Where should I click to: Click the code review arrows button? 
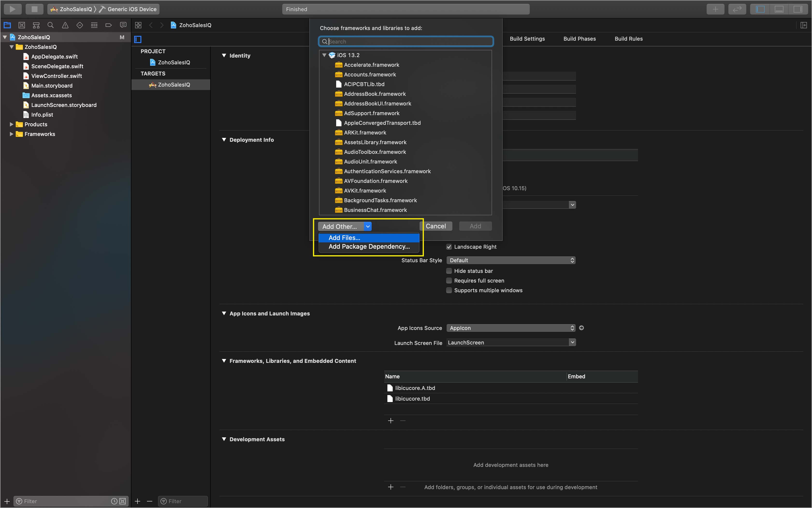737,9
